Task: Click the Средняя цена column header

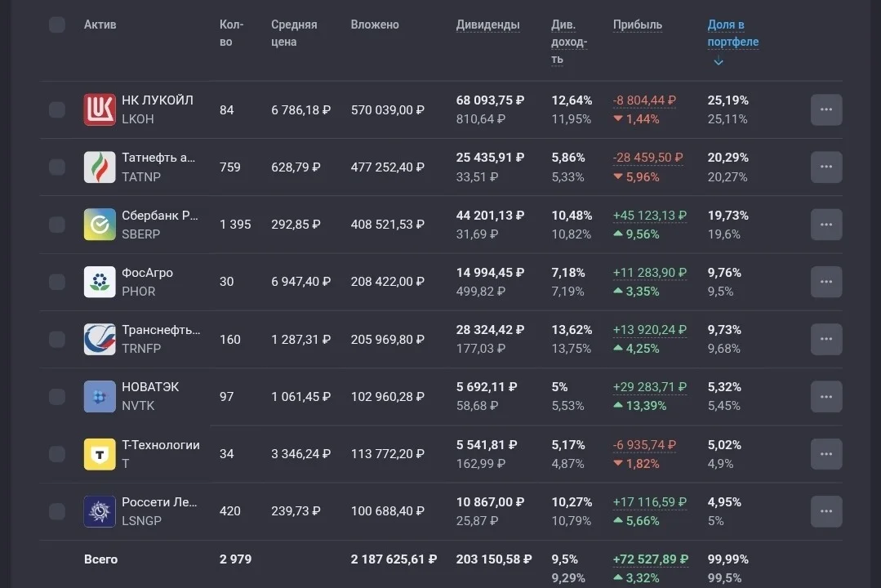Action: click(x=294, y=33)
